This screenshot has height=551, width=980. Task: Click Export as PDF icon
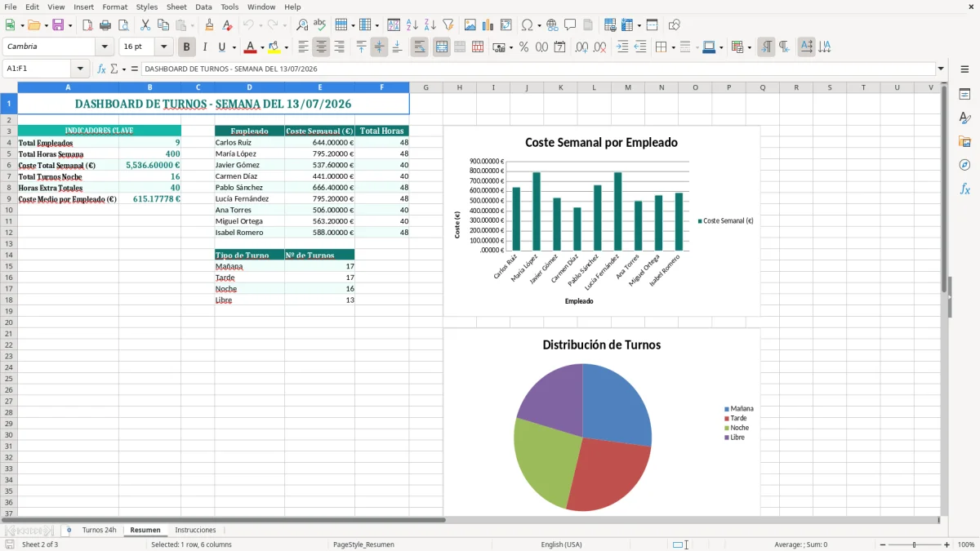tap(87, 25)
